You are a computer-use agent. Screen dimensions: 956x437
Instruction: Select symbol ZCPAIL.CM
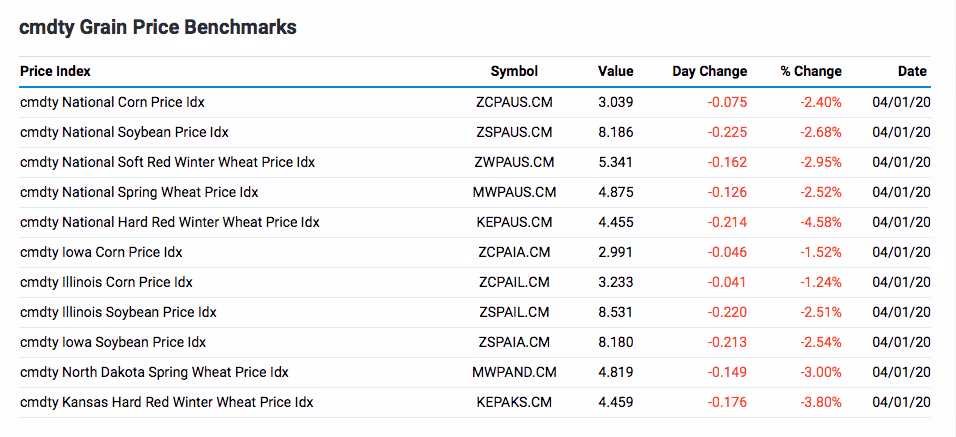click(515, 282)
